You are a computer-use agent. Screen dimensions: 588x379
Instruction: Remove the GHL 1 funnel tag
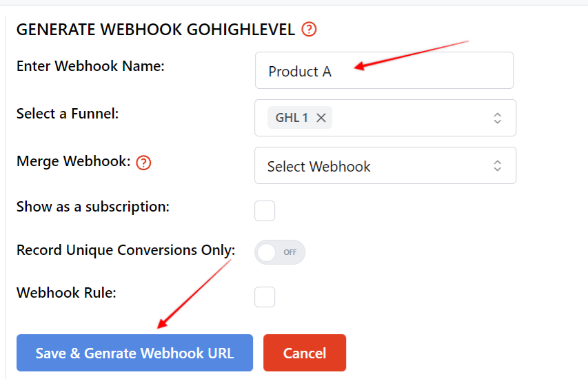click(321, 118)
